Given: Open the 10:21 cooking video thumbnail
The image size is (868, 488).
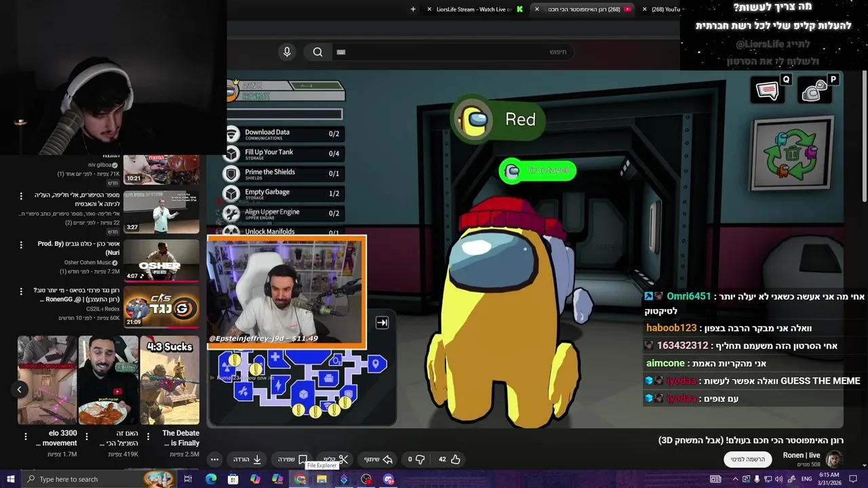Looking at the screenshot, I should click(x=161, y=169).
